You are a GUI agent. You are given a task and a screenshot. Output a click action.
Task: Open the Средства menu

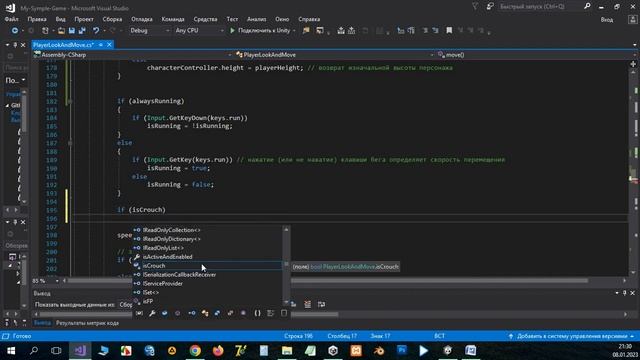(205, 19)
